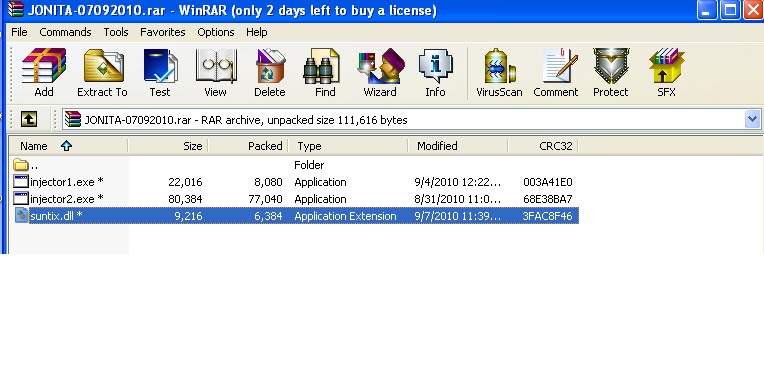Viewport: 764px width, 384px height.
Task: Sort by the Modified column header
Action: [x=458, y=146]
